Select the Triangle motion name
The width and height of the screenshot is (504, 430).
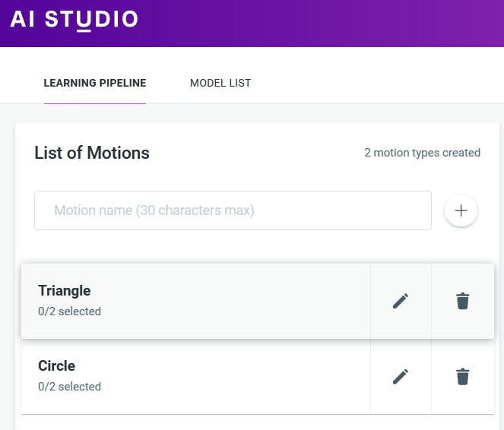click(x=65, y=291)
